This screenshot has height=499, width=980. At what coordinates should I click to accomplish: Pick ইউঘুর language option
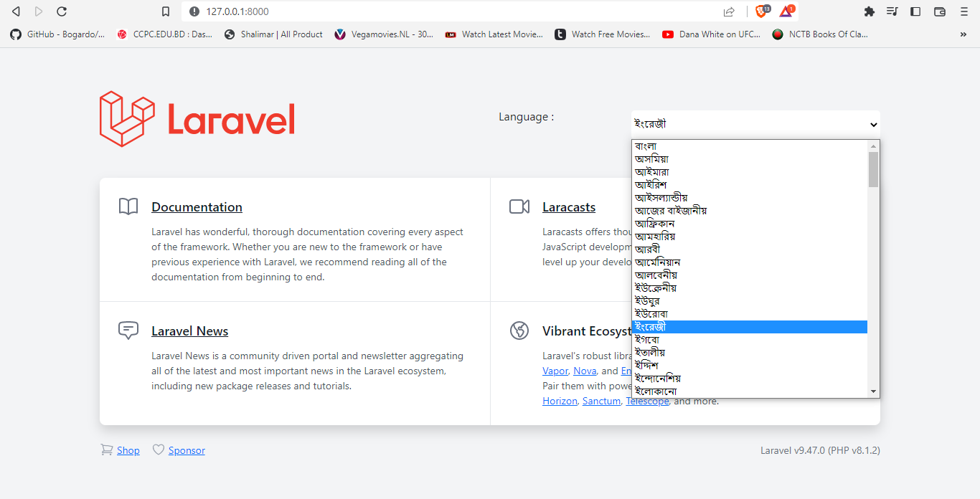pyautogui.click(x=750, y=301)
